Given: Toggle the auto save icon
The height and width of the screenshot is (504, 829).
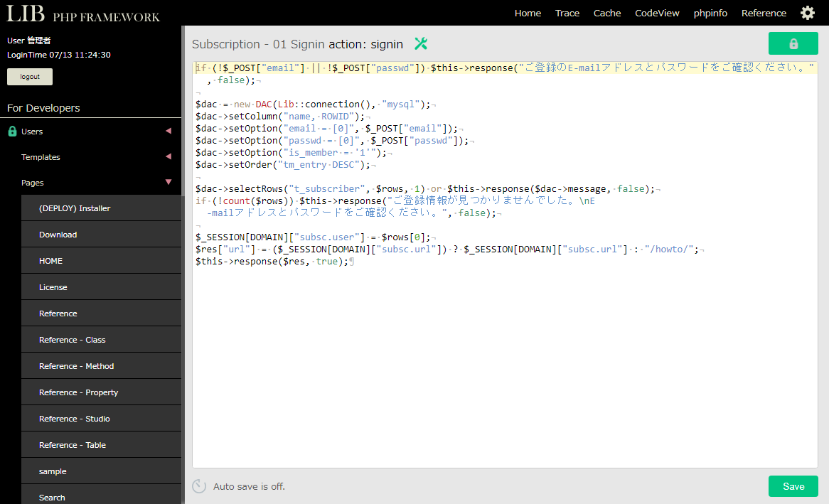Looking at the screenshot, I should [x=200, y=486].
